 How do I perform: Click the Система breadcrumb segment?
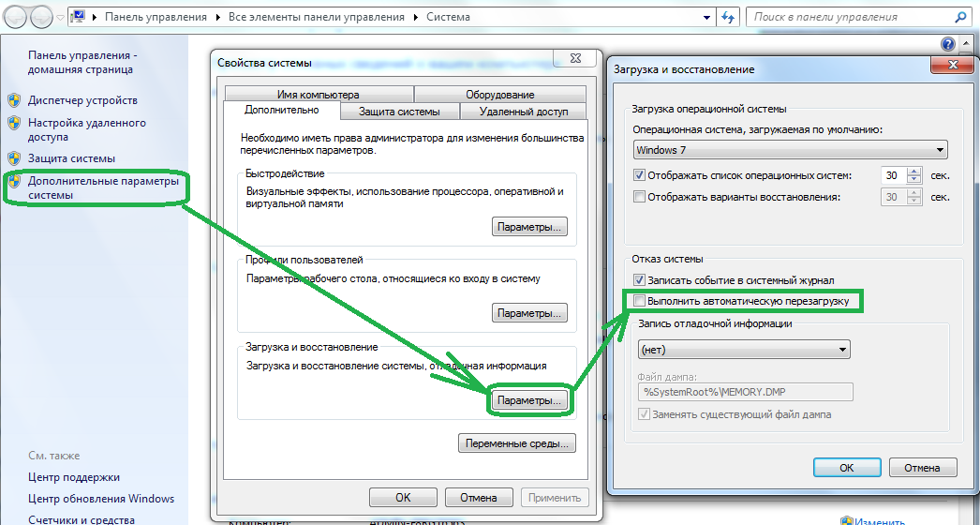[448, 17]
